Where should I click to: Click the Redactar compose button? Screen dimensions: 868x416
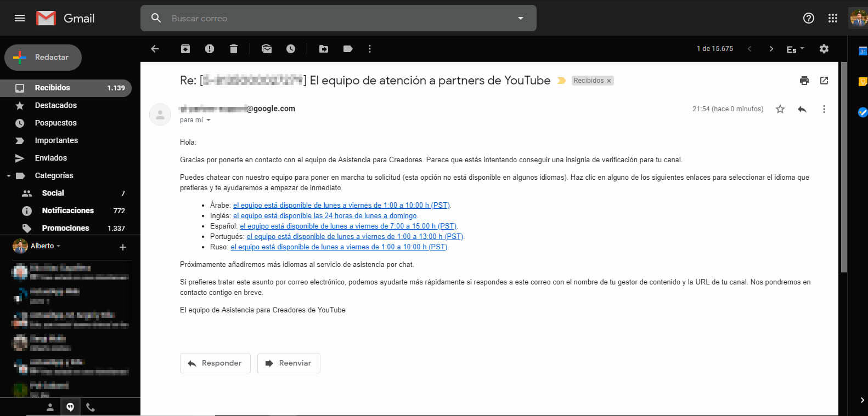coord(43,57)
